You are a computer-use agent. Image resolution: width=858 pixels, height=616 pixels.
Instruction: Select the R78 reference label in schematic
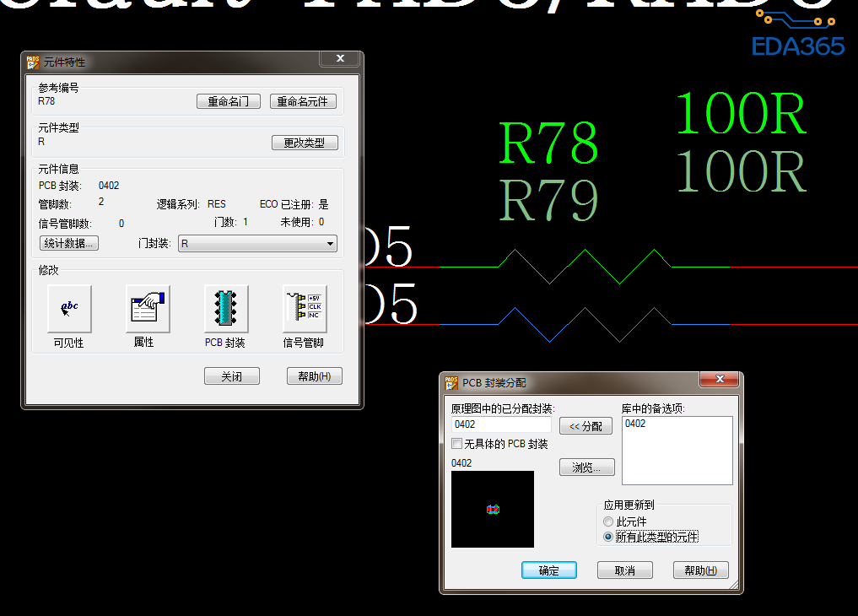[548, 143]
